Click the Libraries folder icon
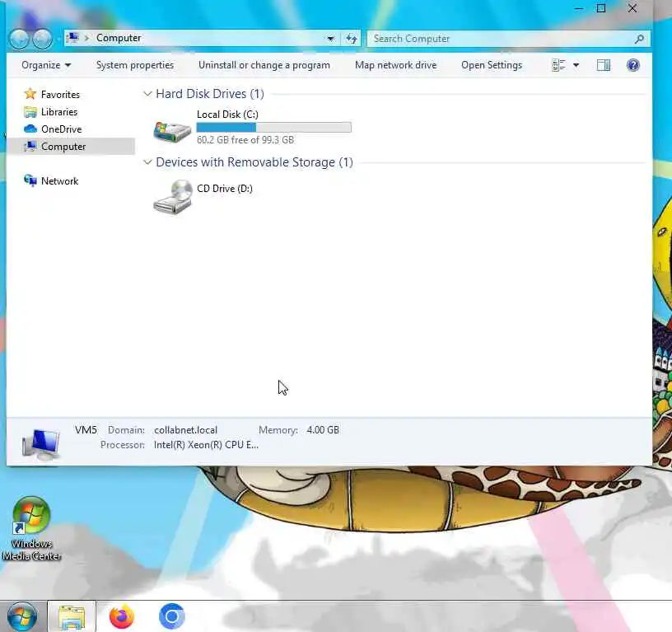 (x=30, y=112)
